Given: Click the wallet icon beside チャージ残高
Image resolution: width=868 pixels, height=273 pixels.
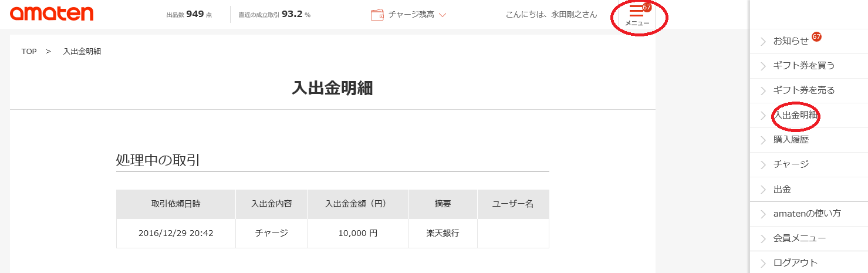Looking at the screenshot, I should coord(377,15).
